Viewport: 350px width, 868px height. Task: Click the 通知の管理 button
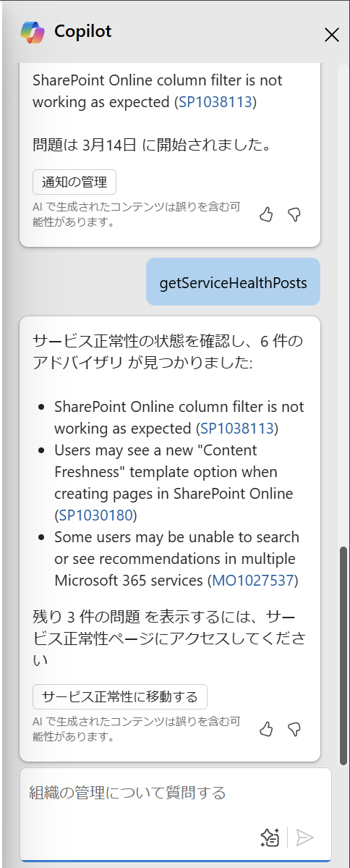(74, 182)
